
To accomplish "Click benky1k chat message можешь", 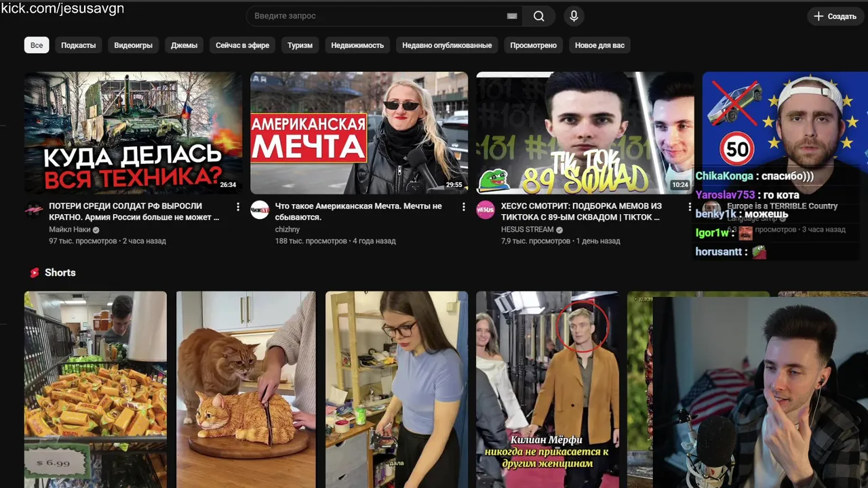I will tap(766, 214).
